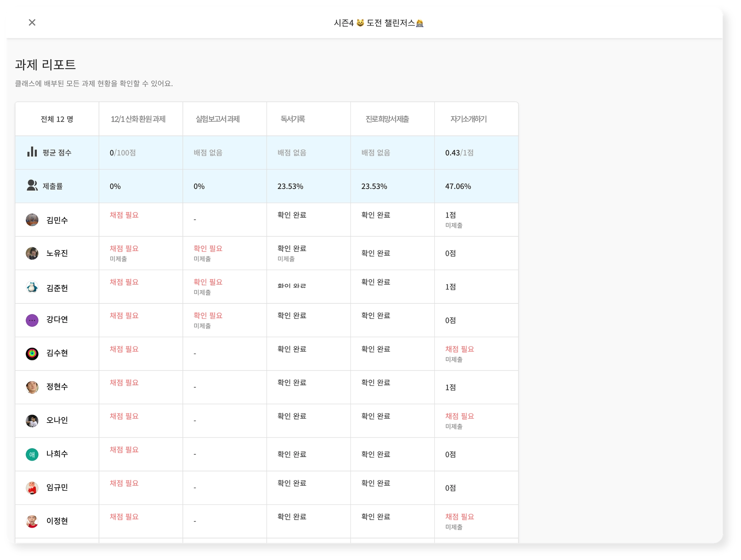
Task: Open the 실험보고서 과제 column header
Action: point(217,119)
